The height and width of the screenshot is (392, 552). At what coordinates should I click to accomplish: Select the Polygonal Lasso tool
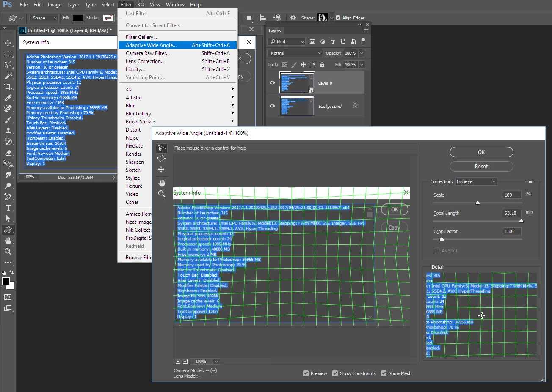point(8,65)
